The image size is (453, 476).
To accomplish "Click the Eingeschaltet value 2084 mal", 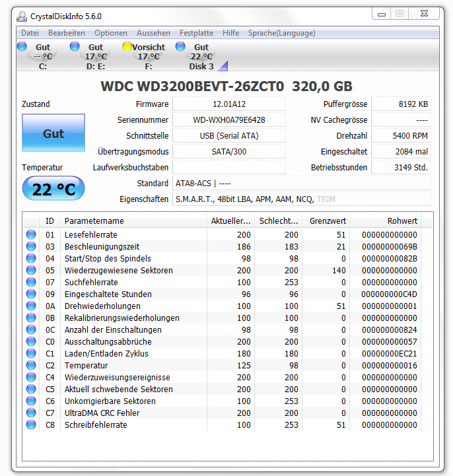I will [401, 151].
